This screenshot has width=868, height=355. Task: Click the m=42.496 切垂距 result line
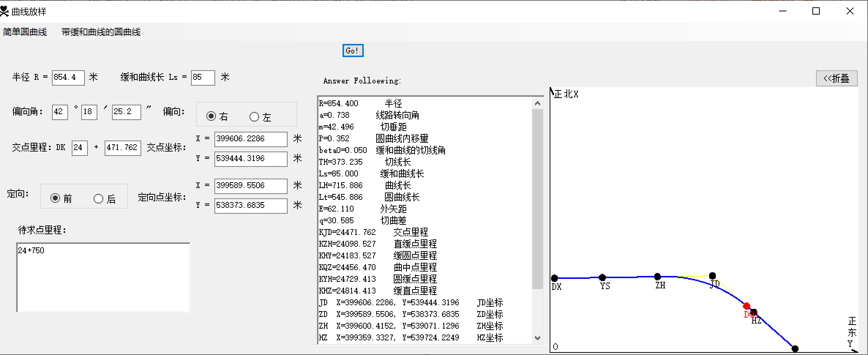(363, 127)
